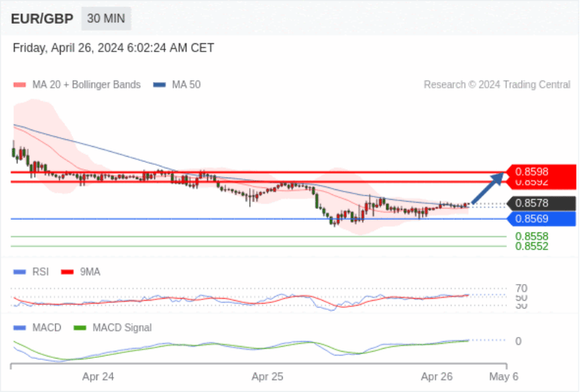Image resolution: width=580 pixels, height=392 pixels.
Task: Click the blue 0.8569 pivot price tag
Action: [541, 219]
